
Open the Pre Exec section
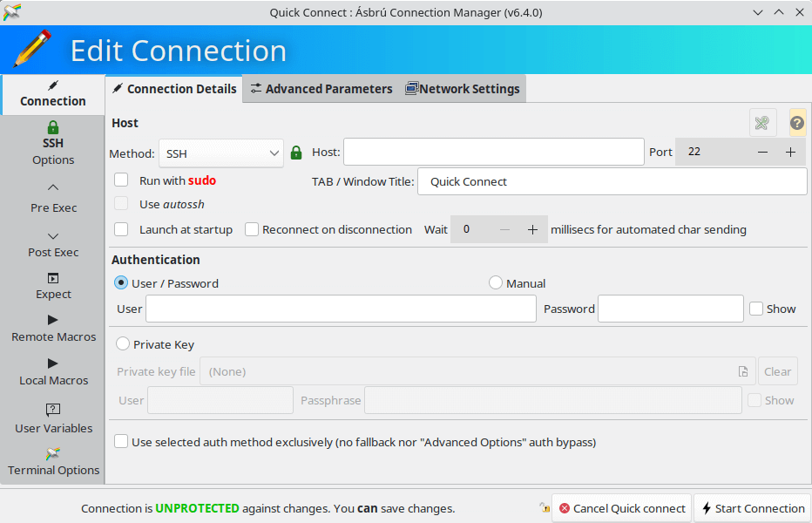(x=53, y=199)
